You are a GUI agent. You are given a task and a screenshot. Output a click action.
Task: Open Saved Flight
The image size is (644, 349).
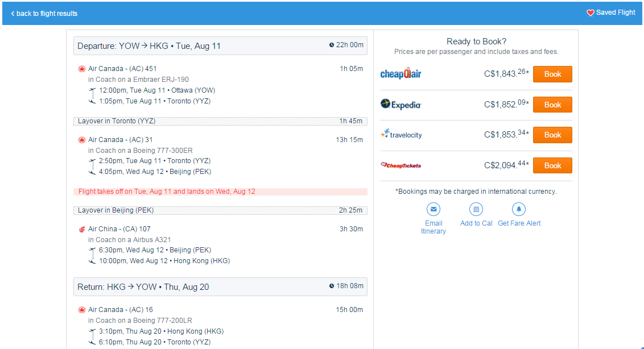[x=615, y=12]
